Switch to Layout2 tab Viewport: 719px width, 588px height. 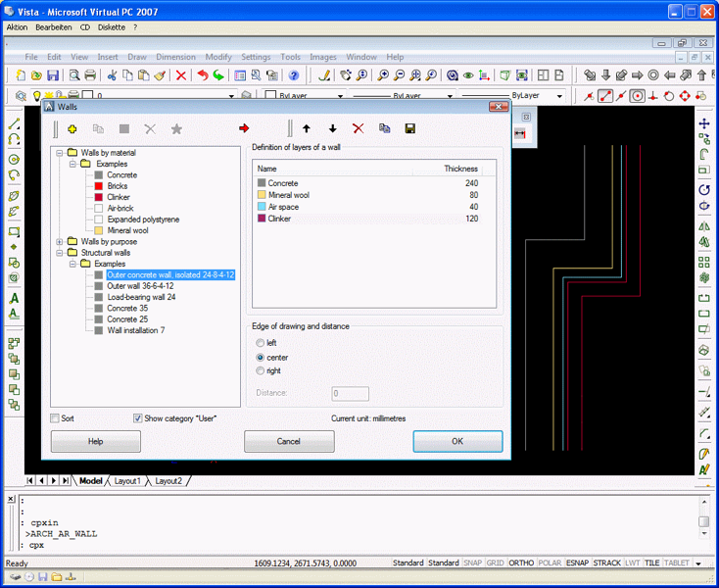[168, 480]
